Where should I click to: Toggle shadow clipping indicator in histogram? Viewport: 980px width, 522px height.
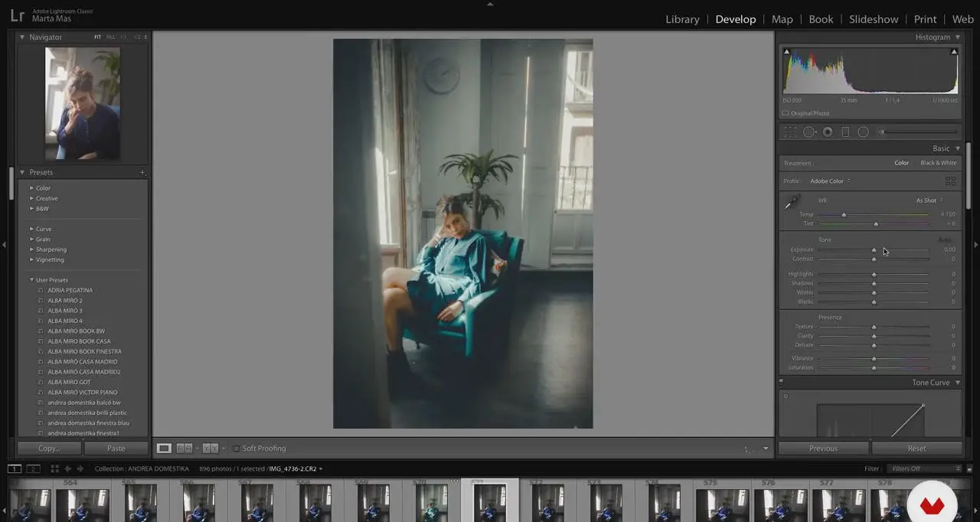tap(786, 52)
